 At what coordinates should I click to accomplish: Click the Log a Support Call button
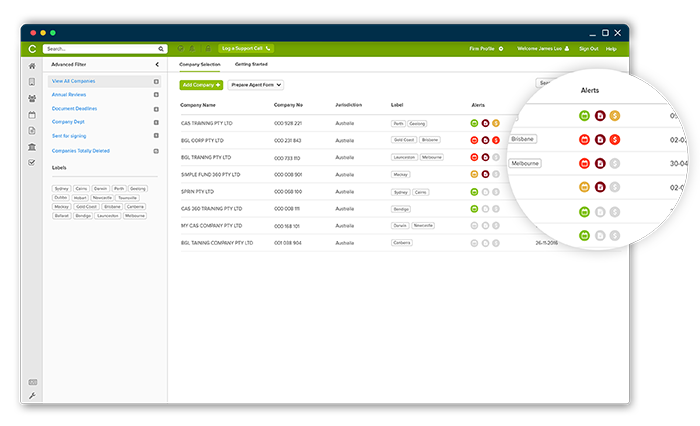click(241, 48)
